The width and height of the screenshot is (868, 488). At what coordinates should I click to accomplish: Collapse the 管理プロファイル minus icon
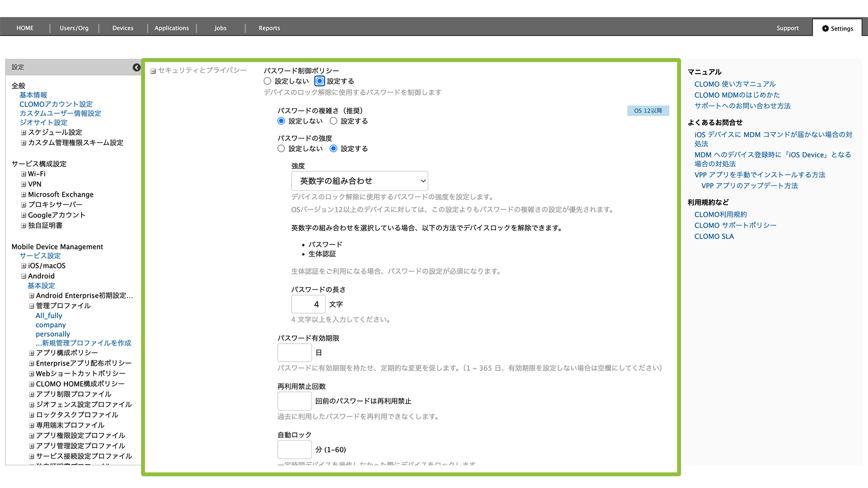coord(31,306)
